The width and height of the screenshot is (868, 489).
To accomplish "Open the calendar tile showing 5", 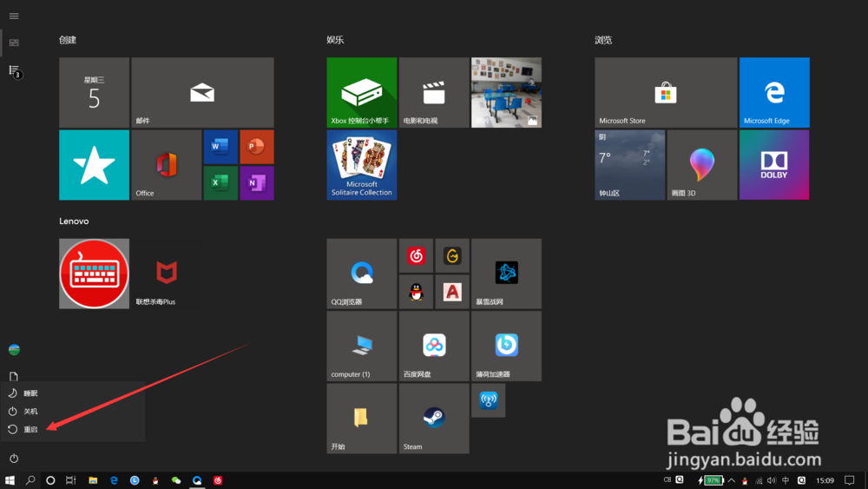I will coord(94,92).
